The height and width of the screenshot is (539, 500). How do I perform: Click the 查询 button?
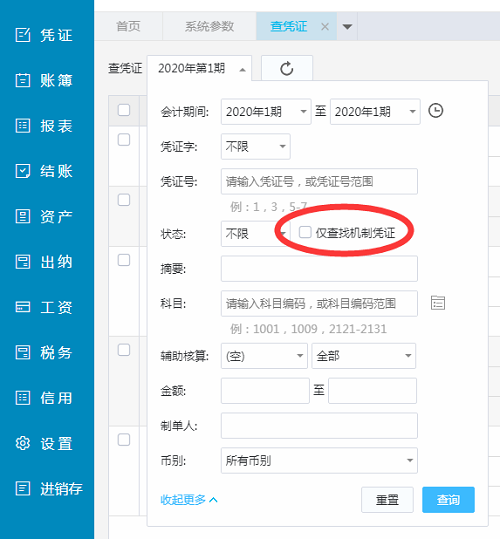(448, 499)
